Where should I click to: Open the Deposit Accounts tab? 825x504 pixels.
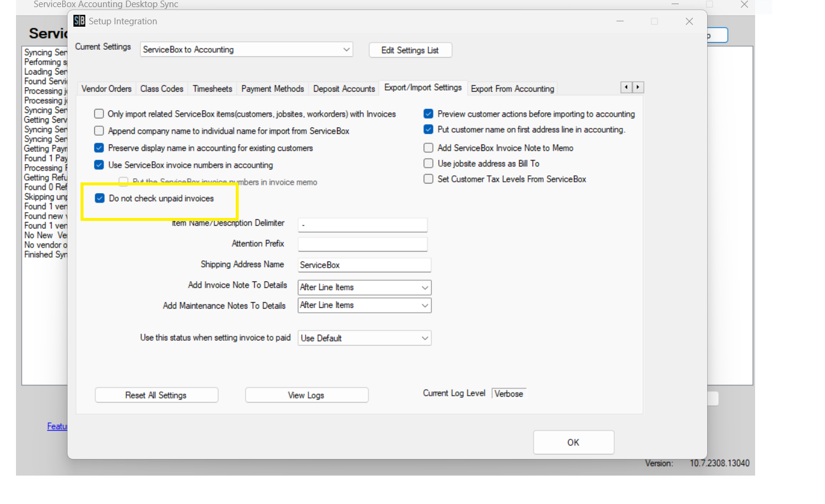click(x=344, y=89)
